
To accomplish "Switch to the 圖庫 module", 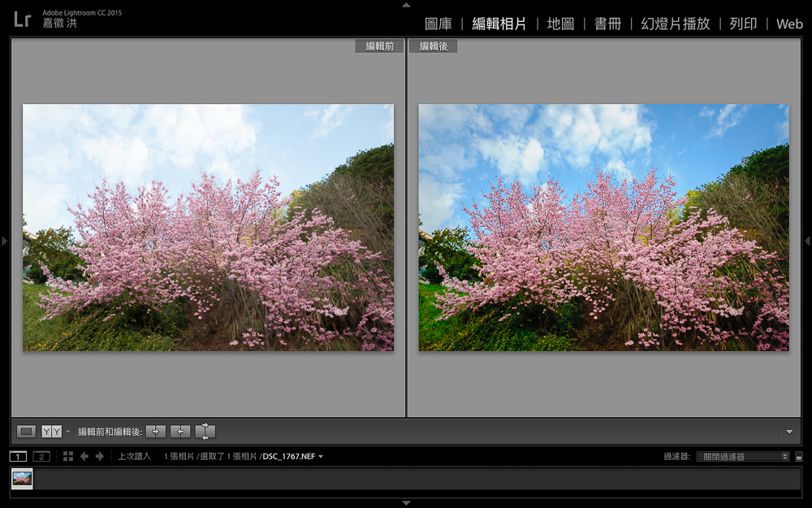I will tap(438, 24).
